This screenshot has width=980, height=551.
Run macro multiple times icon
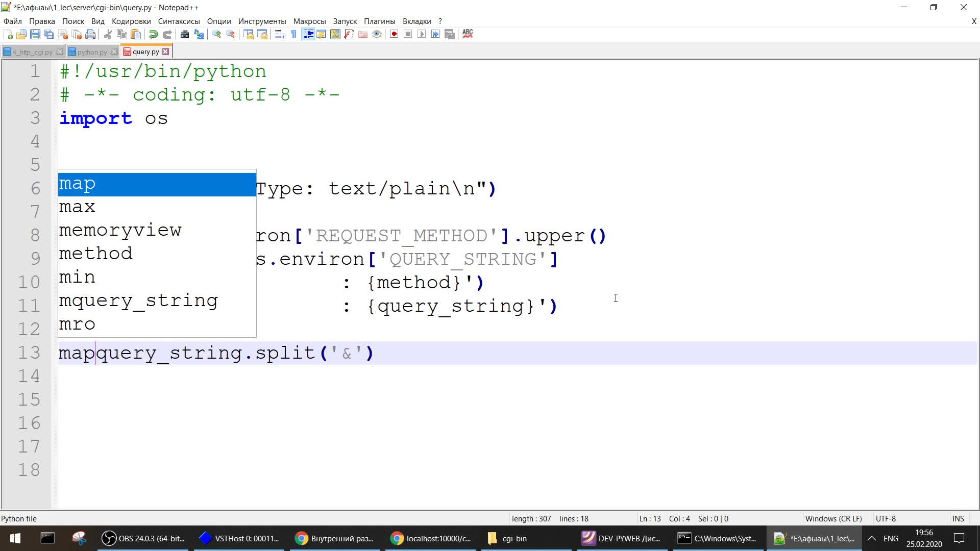435,34
